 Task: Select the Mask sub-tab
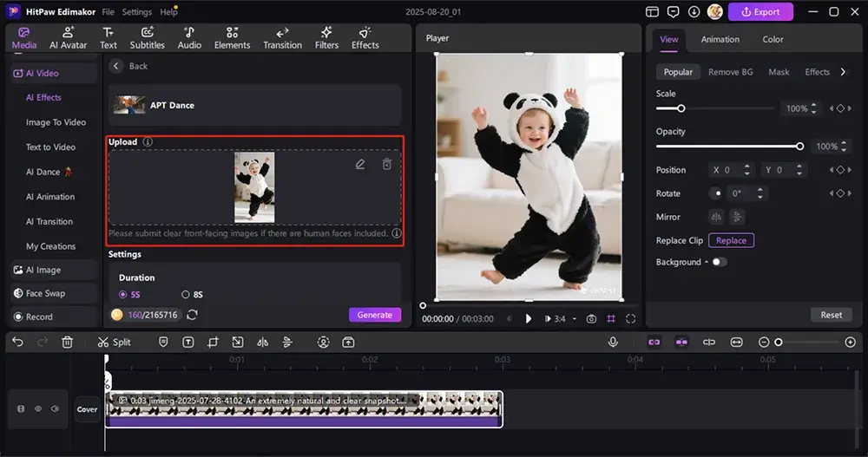pyautogui.click(x=779, y=72)
